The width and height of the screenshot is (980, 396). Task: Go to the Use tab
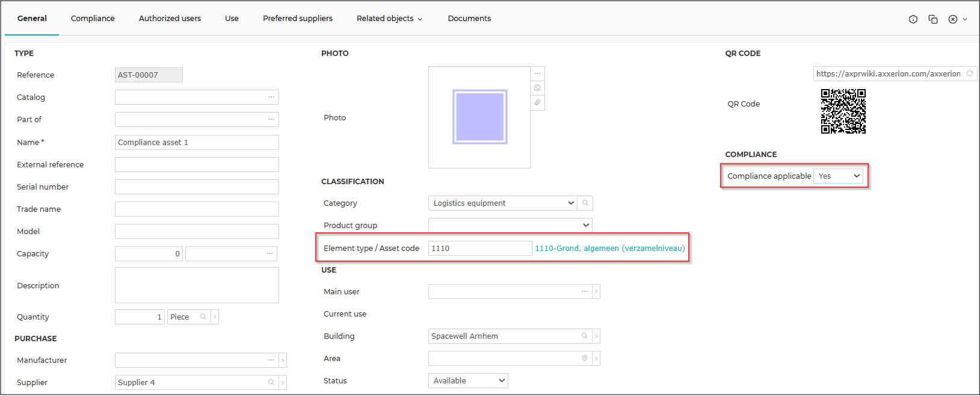[232, 19]
